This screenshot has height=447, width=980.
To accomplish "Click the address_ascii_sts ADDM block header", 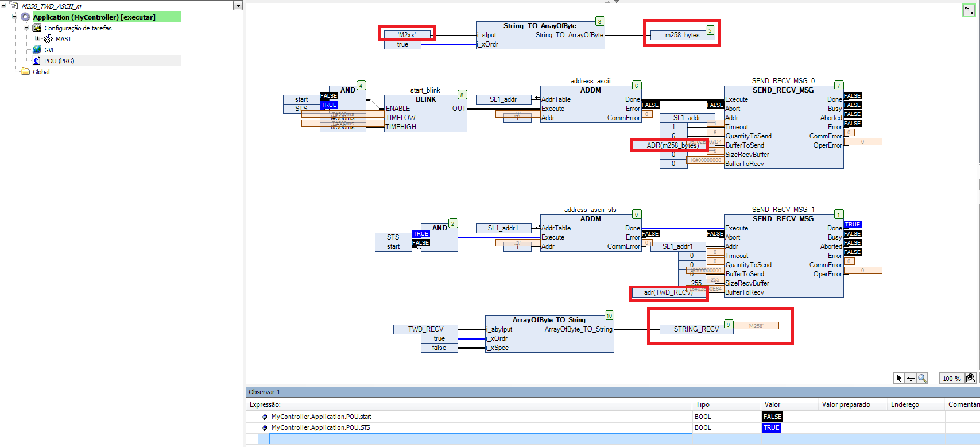I will point(591,219).
